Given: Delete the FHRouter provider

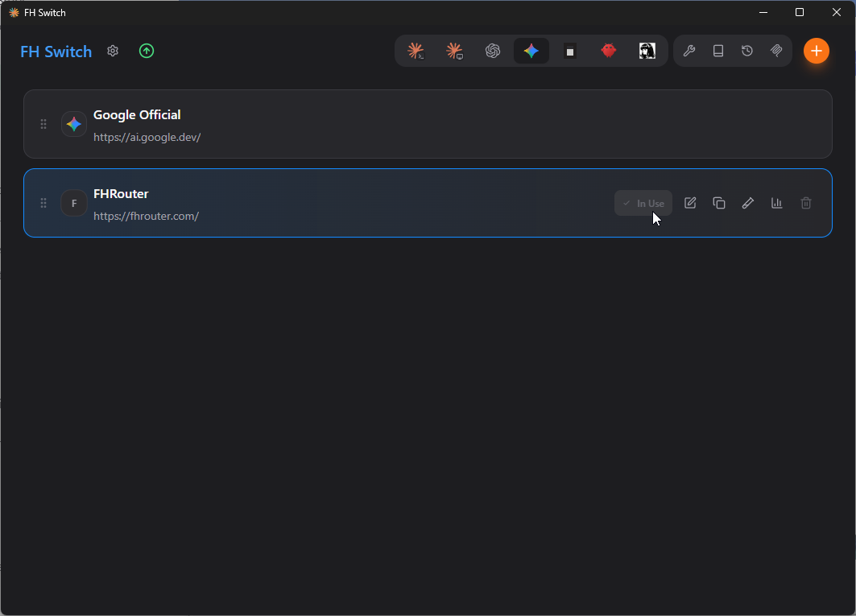Looking at the screenshot, I should coord(806,203).
